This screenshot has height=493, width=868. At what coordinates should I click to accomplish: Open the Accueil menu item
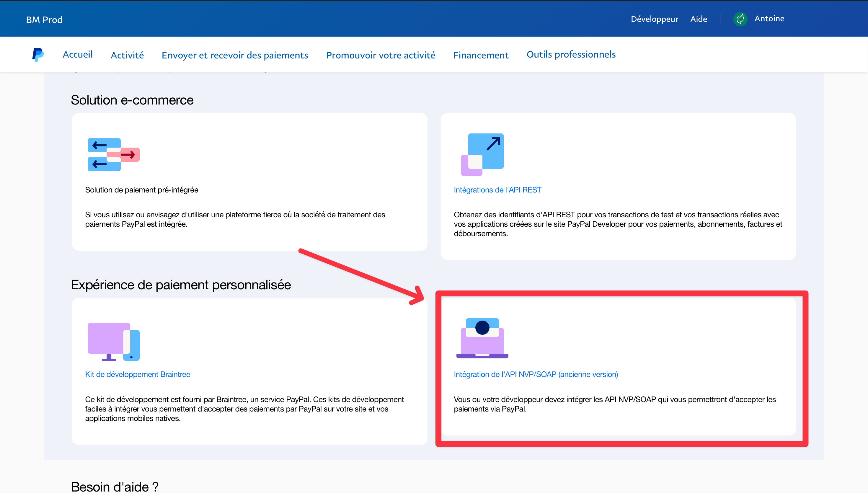coord(78,55)
